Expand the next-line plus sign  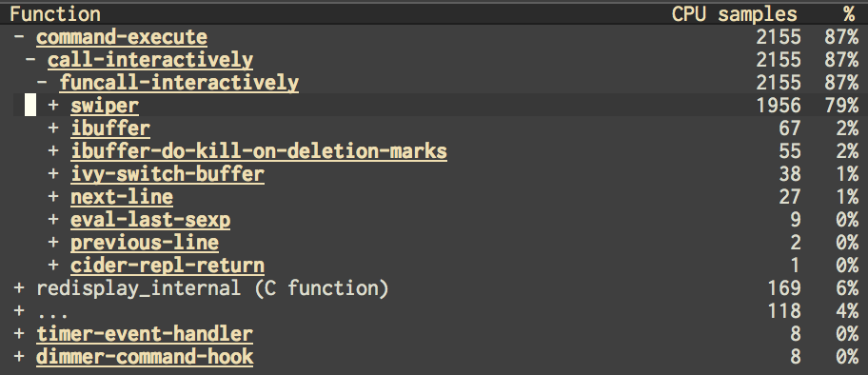click(x=53, y=197)
